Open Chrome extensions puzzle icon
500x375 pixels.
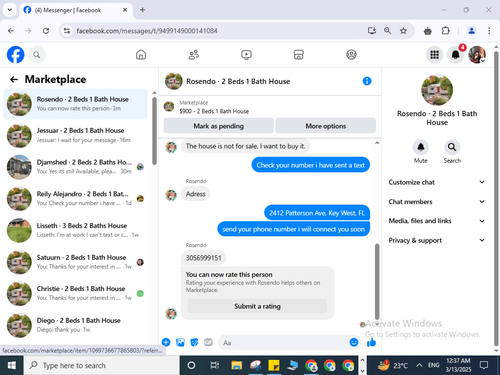click(x=445, y=31)
